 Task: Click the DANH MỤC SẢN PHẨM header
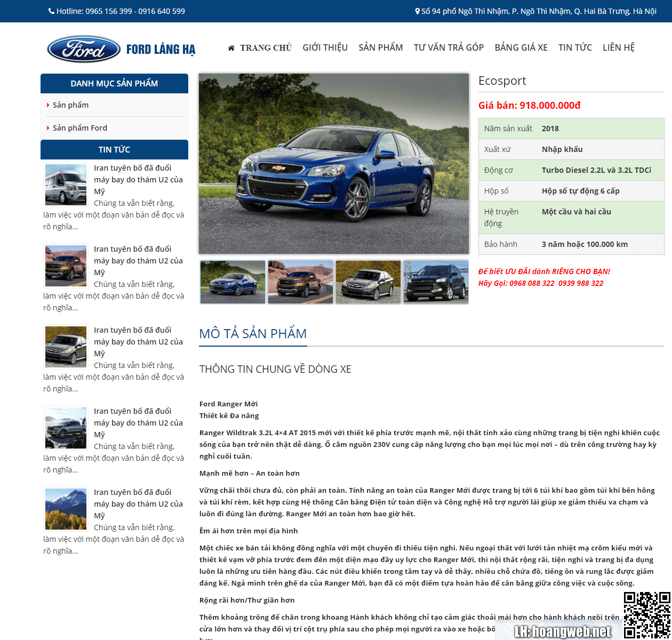pos(114,83)
